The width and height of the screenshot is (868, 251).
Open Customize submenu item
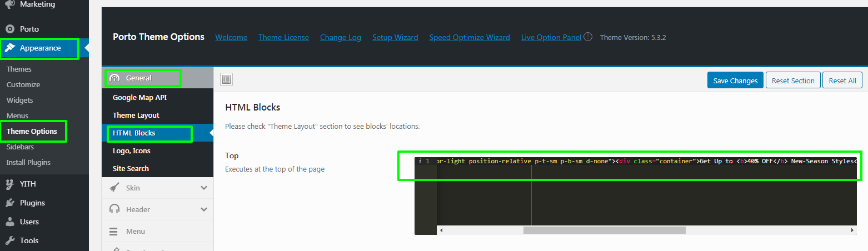tap(23, 85)
